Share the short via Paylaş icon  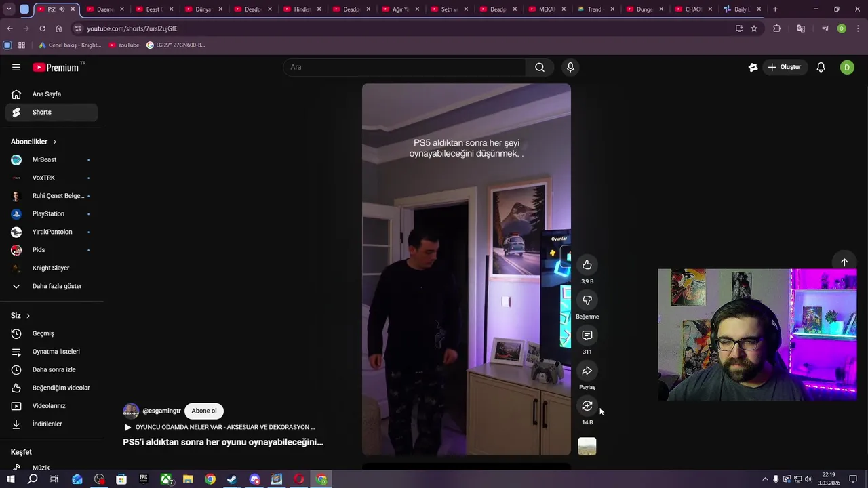pos(587,371)
